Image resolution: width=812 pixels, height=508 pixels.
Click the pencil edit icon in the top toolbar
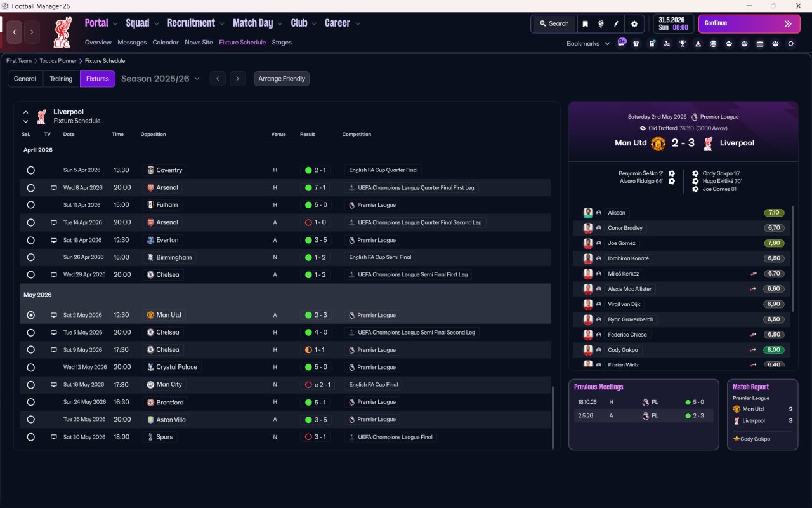click(x=615, y=23)
